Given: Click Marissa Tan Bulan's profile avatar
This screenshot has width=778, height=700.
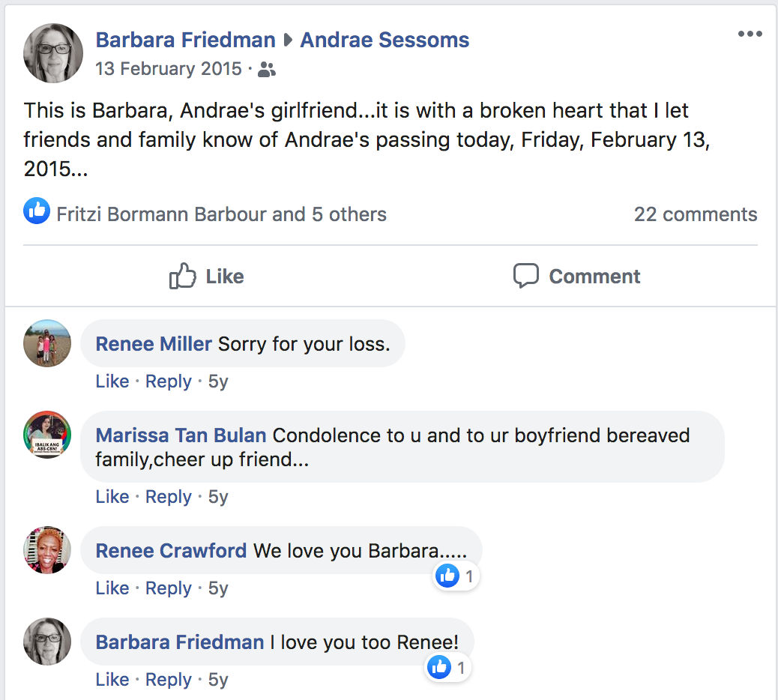Looking at the screenshot, I should click(x=47, y=435).
